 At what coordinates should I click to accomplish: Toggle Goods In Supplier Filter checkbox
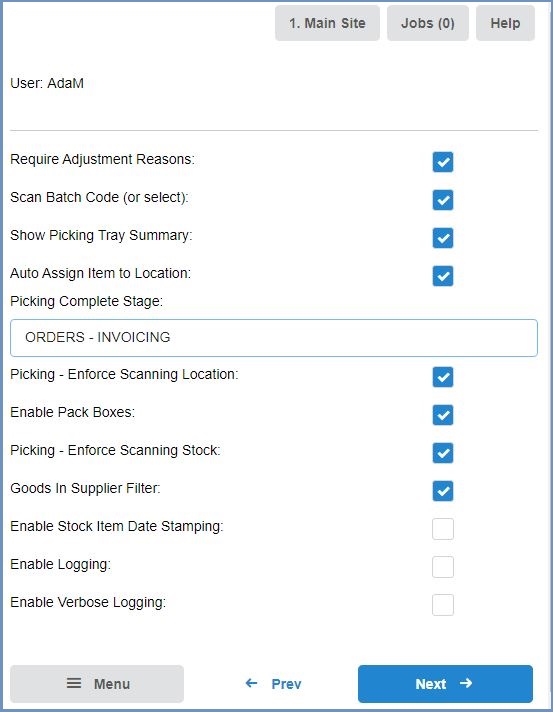(x=443, y=491)
